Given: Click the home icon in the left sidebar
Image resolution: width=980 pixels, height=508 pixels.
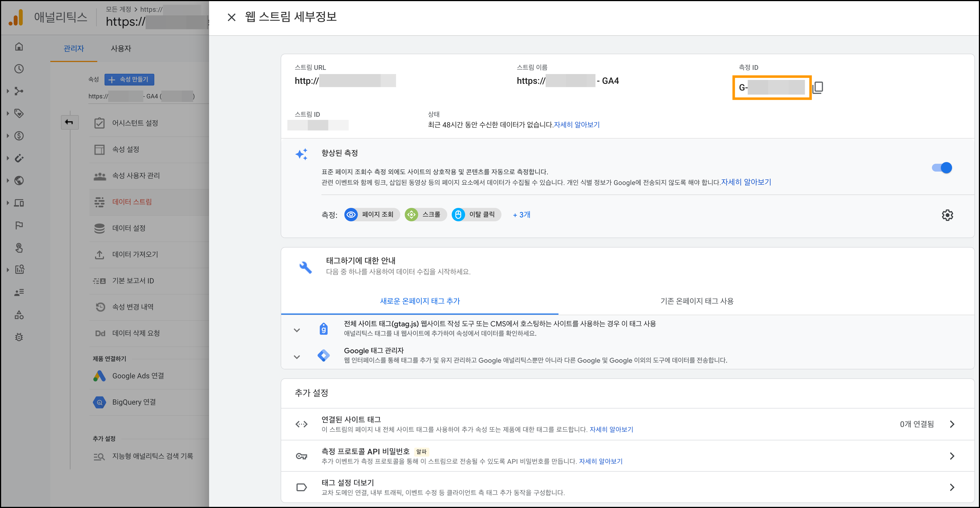Looking at the screenshot, I should [19, 47].
